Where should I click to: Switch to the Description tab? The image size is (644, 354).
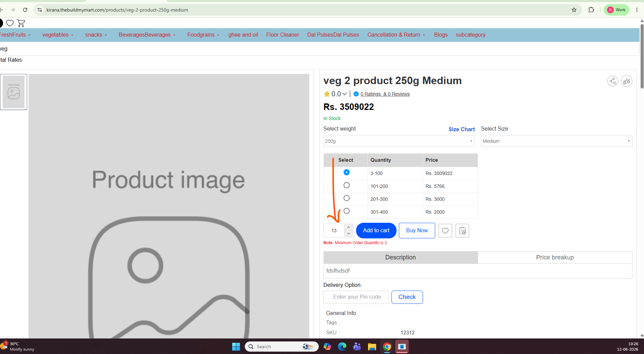tap(401, 257)
